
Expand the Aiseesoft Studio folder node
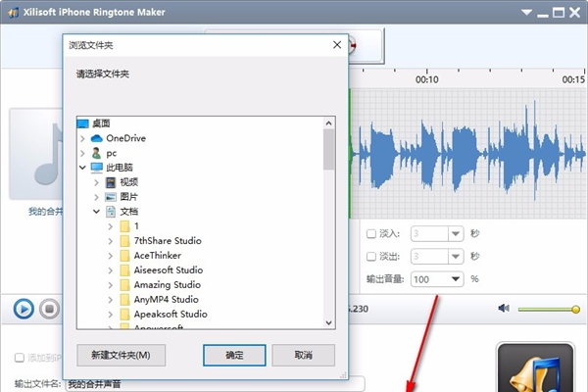tap(110, 270)
